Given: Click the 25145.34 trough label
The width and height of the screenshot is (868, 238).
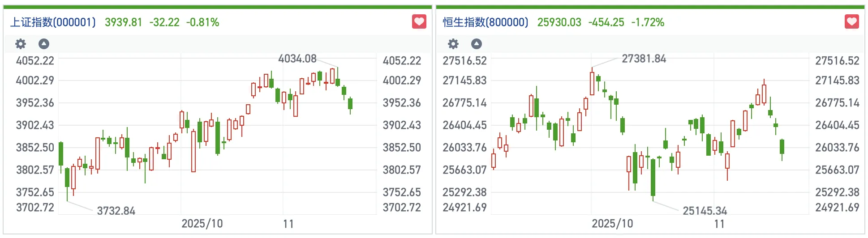Looking at the screenshot, I should pos(705,211).
